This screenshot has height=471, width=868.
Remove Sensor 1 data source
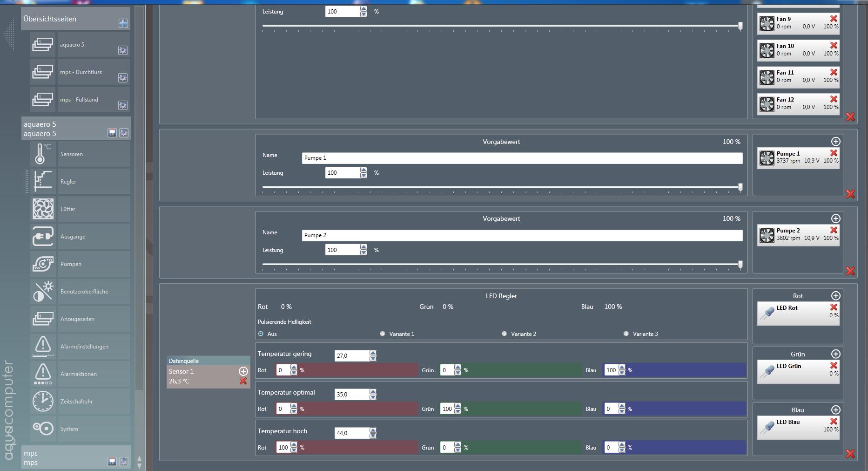click(x=243, y=381)
